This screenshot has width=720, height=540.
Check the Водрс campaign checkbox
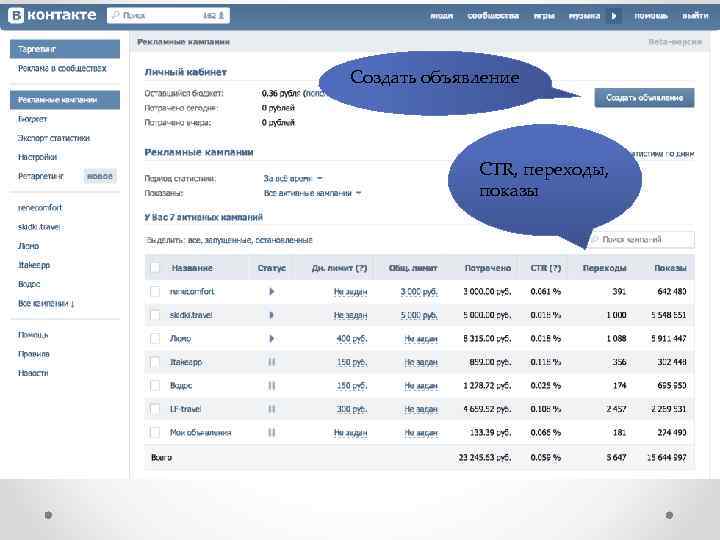pyautogui.click(x=155, y=386)
